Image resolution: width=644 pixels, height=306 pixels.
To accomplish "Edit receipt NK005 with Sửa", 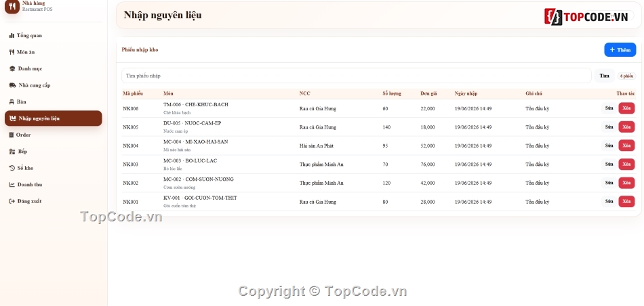I will (x=609, y=127).
